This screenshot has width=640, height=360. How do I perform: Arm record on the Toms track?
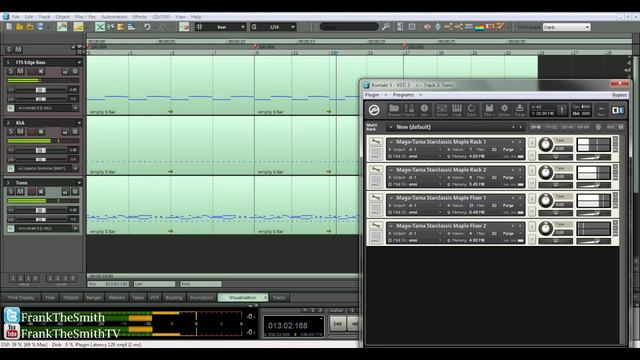coord(31,191)
